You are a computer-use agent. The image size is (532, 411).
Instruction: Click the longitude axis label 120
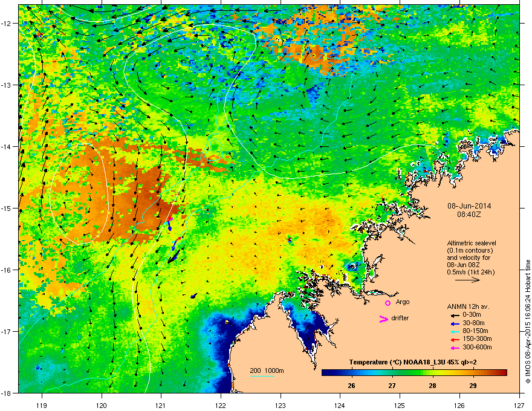102,405
